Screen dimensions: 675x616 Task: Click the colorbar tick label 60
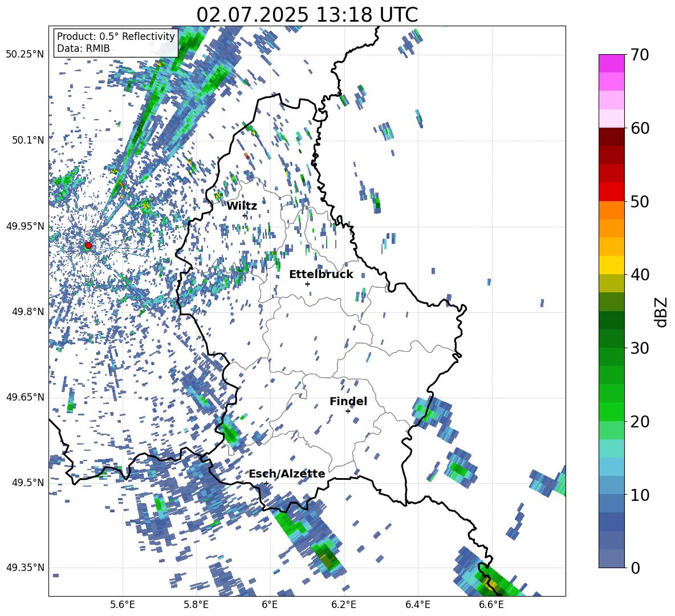pyautogui.click(x=640, y=128)
